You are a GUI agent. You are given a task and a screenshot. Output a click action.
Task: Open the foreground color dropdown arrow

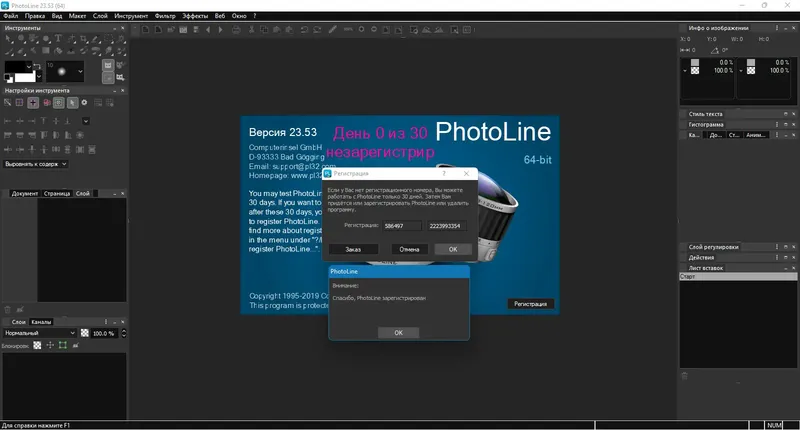[29, 67]
